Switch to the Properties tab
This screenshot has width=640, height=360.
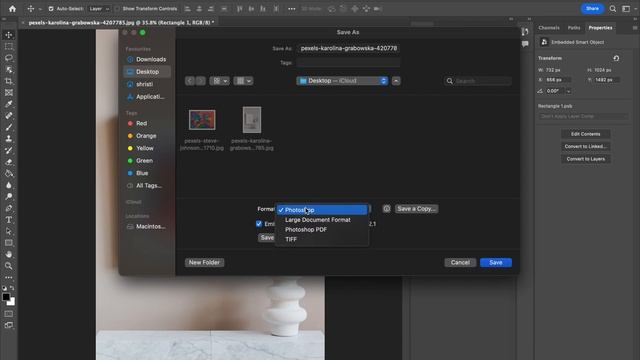600,28
